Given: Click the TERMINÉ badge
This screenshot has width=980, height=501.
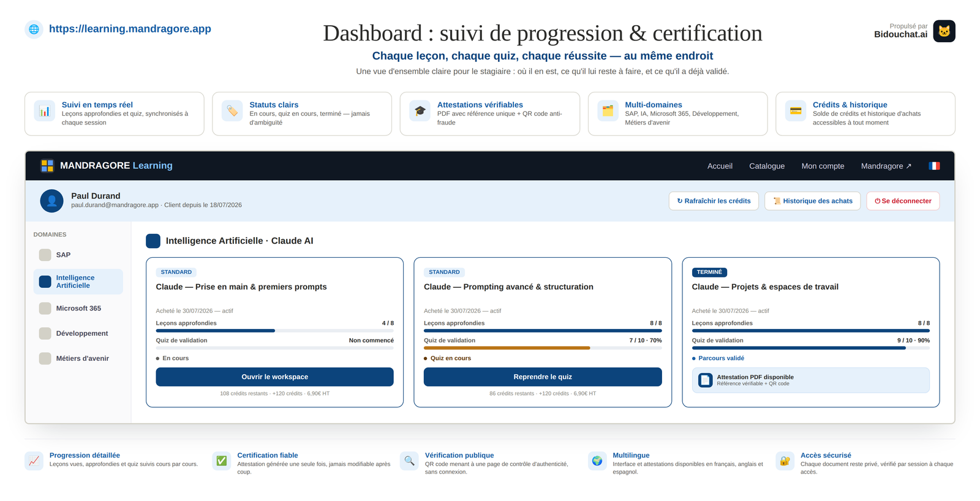Looking at the screenshot, I should [x=709, y=272].
